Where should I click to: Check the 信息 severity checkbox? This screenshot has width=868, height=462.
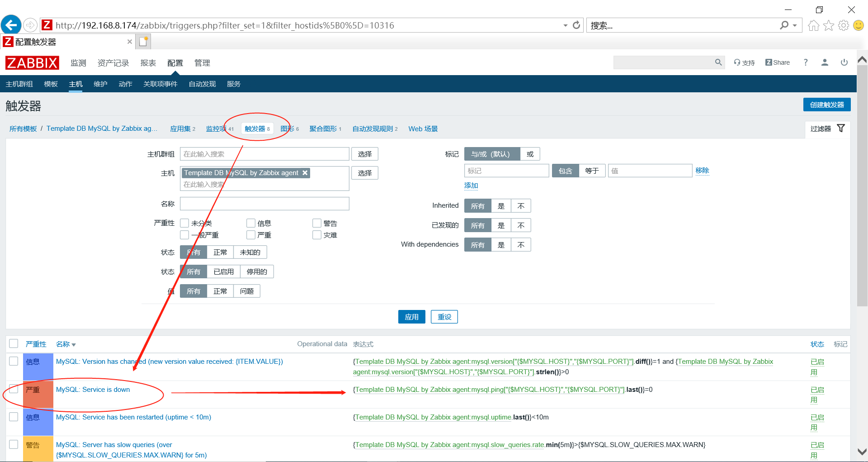click(251, 223)
